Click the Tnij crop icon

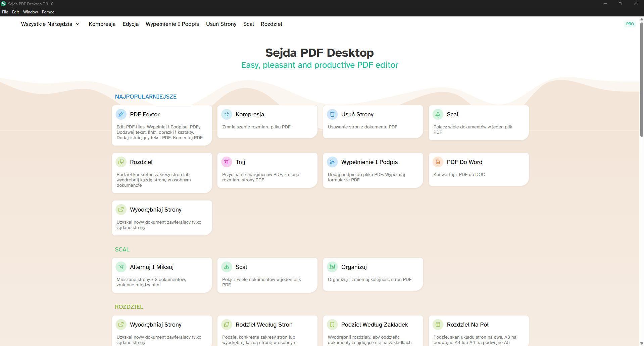pyautogui.click(x=227, y=162)
